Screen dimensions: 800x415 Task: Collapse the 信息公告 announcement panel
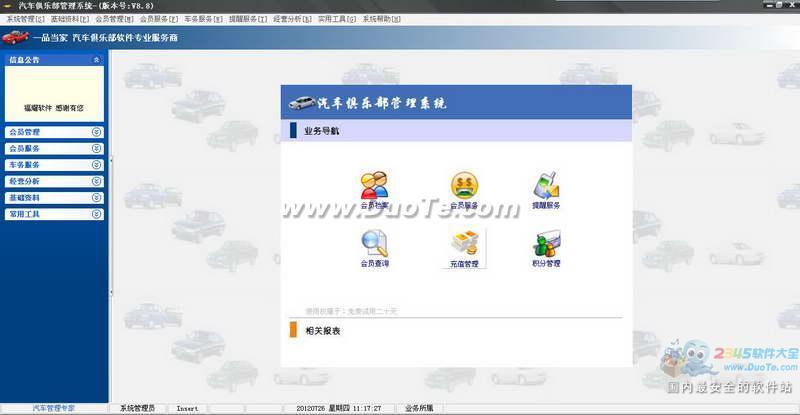(x=96, y=60)
